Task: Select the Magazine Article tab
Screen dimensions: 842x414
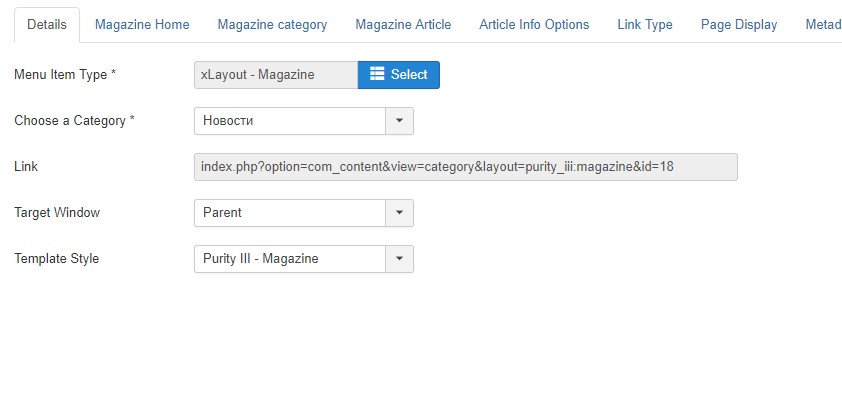Action: coord(403,25)
